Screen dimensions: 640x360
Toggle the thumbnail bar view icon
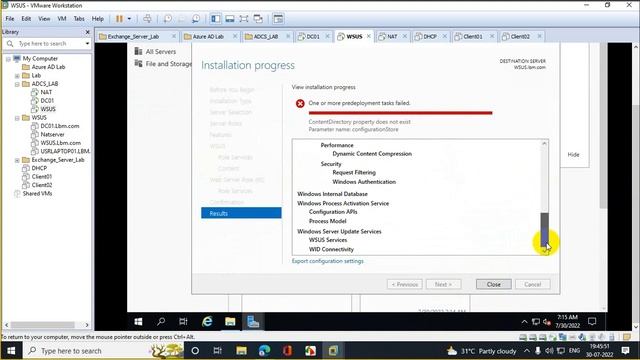[x=230, y=19]
